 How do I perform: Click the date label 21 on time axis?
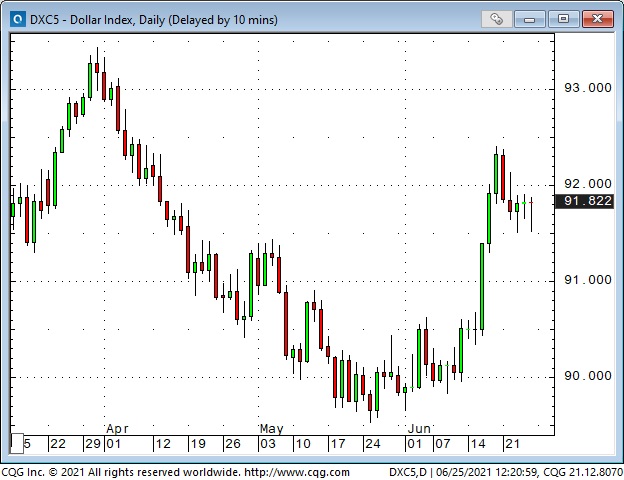click(x=512, y=443)
